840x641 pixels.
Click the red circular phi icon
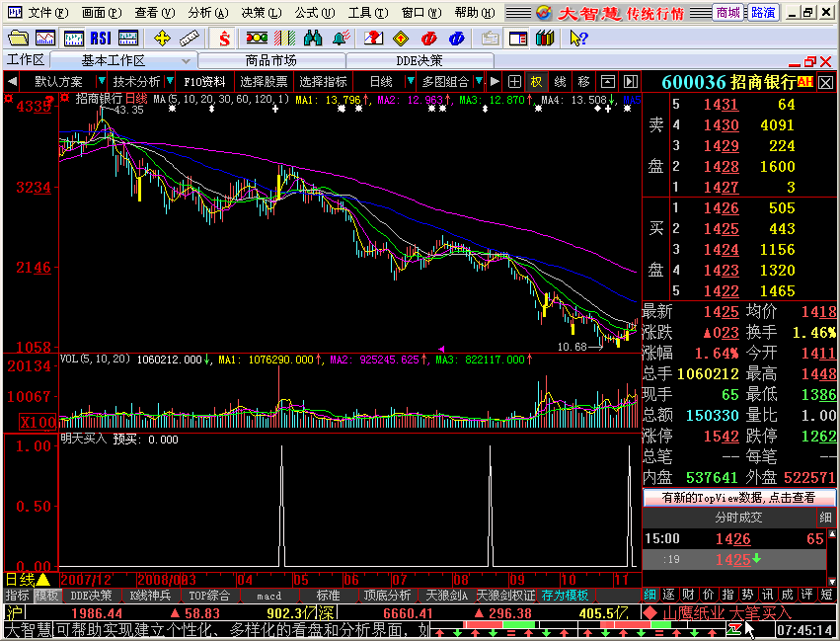tap(429, 39)
